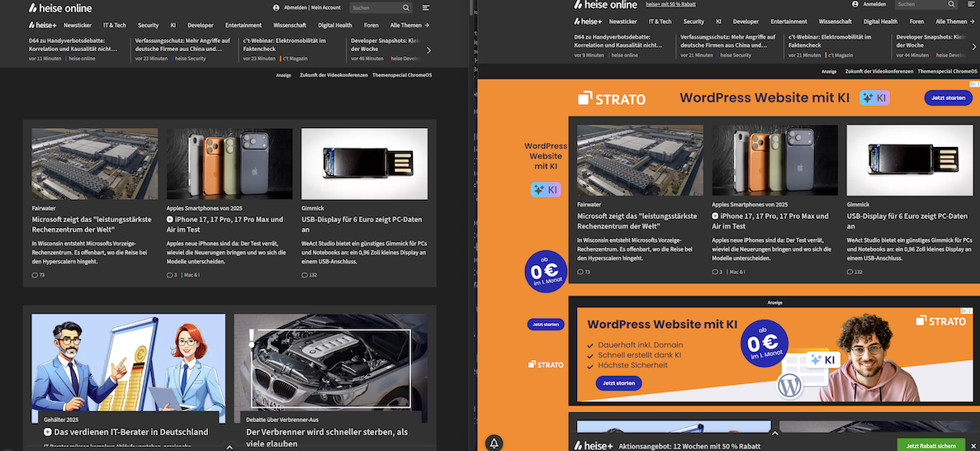Advance news ticker with right chevron, left window

click(x=428, y=50)
